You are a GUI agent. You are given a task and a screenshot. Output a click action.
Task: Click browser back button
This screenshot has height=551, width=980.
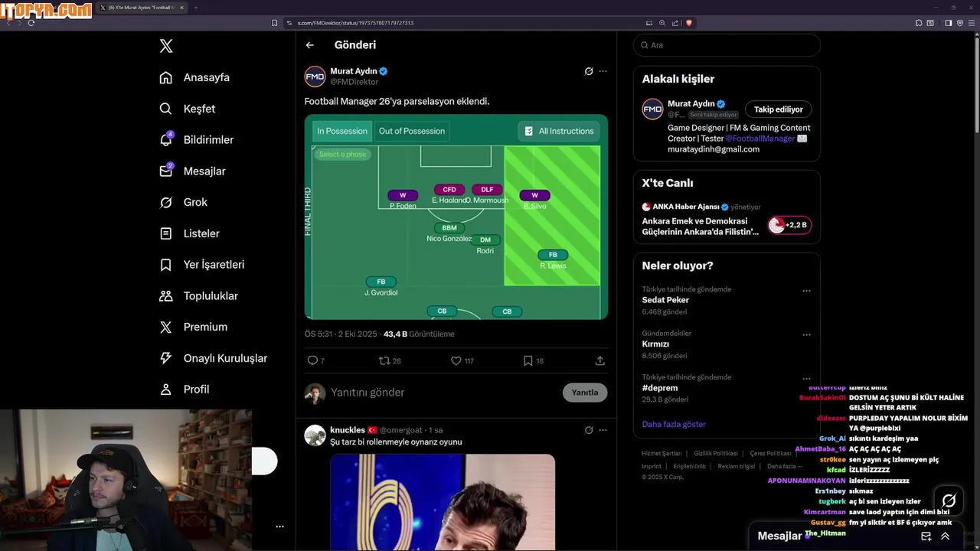(9, 23)
